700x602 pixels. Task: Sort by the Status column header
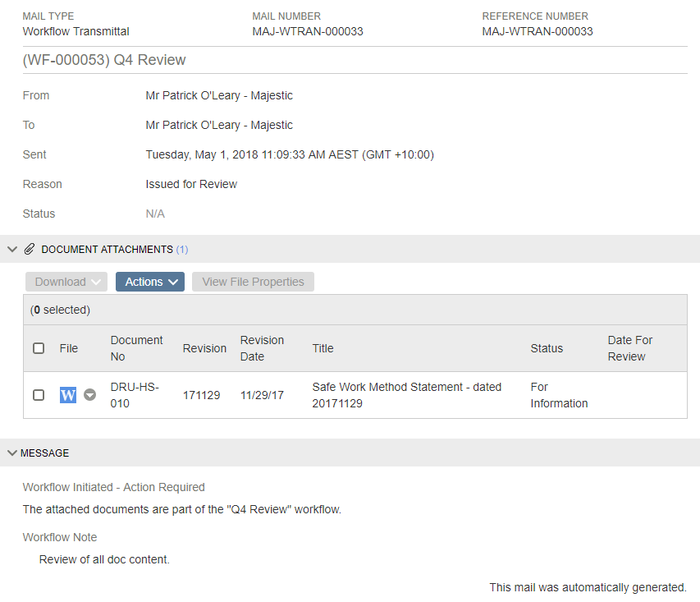pyautogui.click(x=547, y=348)
